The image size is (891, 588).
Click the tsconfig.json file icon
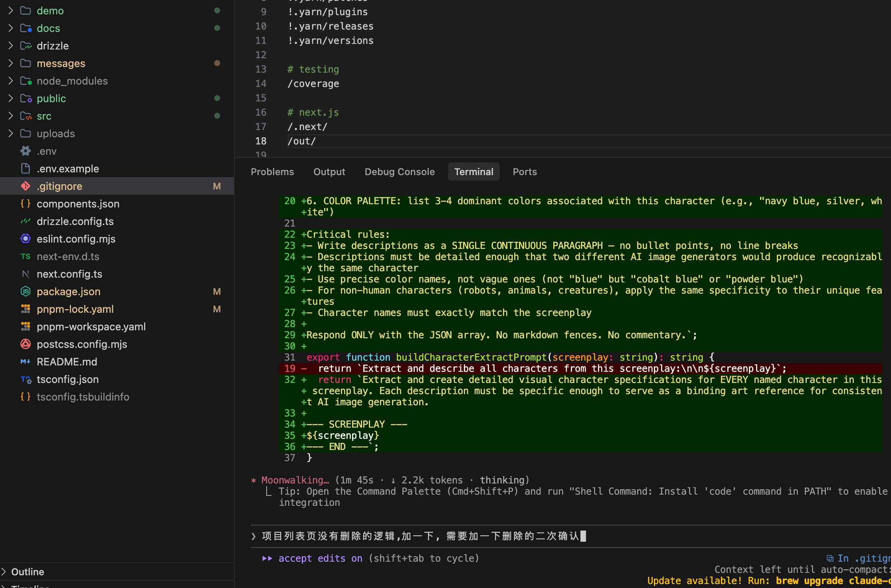[x=26, y=379]
